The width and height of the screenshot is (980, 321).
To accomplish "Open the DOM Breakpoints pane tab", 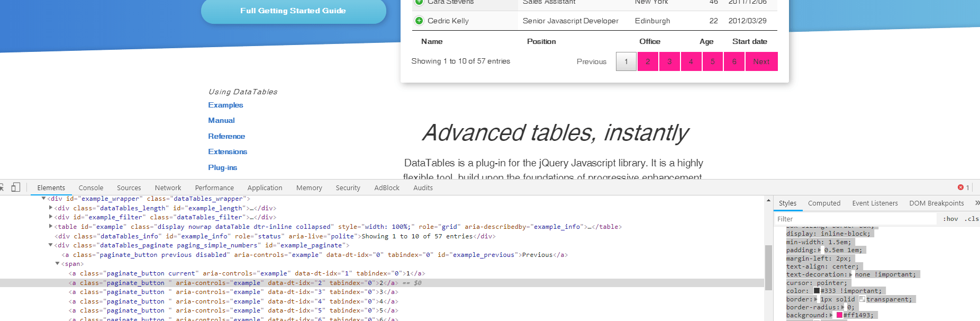I will [937, 203].
